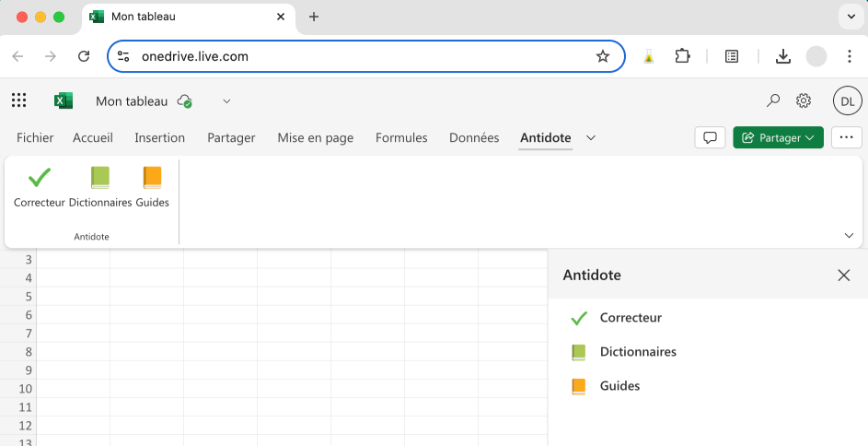Screen dimensions: 868x446
Task: Switch to the Formules tab
Action: pos(401,137)
